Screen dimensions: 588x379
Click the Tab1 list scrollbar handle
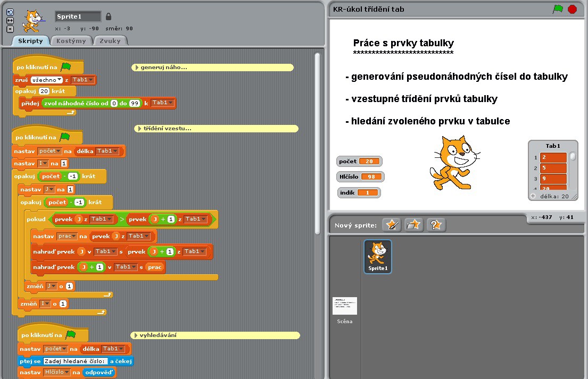(573, 156)
